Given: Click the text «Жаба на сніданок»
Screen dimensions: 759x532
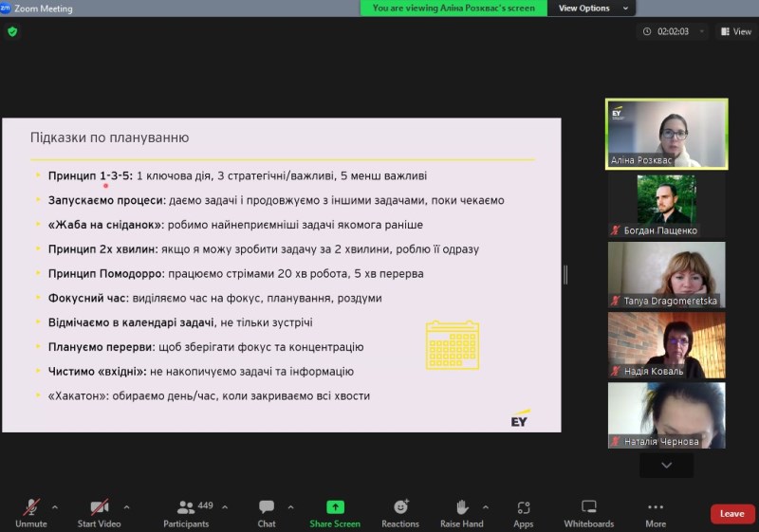Looking at the screenshot, I should click(106, 225).
